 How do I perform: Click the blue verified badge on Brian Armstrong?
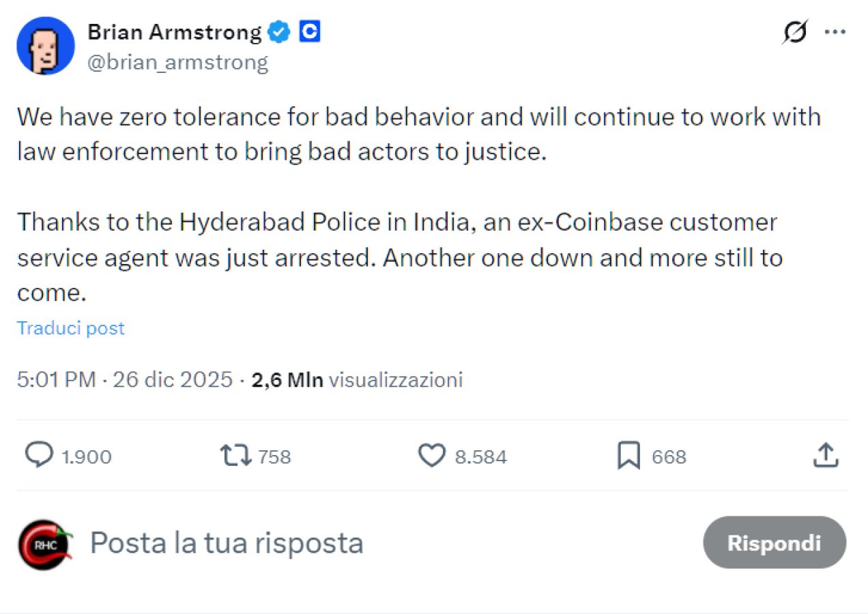tap(278, 31)
